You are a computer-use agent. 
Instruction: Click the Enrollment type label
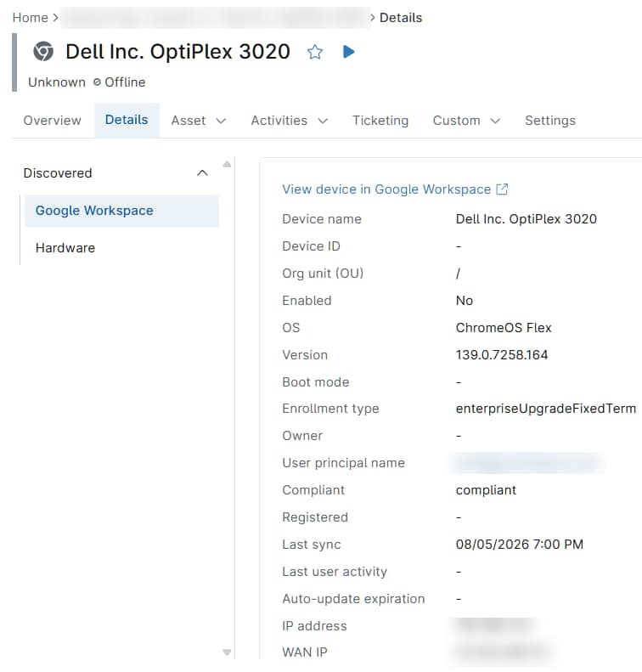point(330,409)
